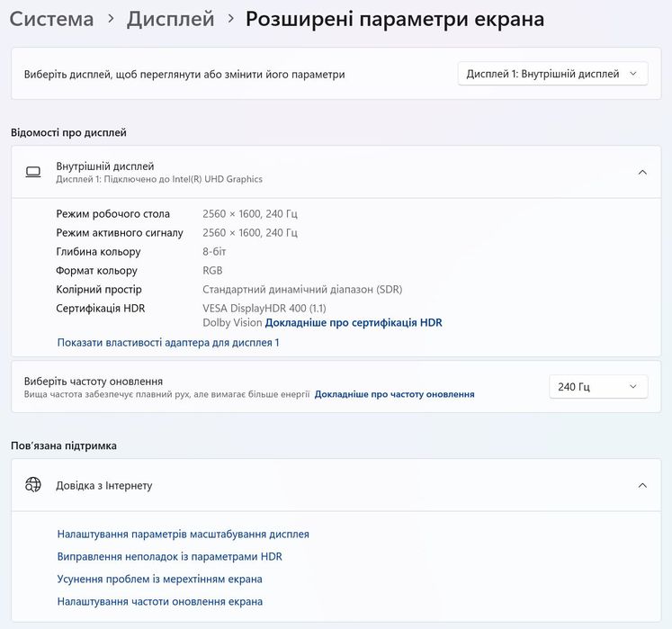
Task: Open Налаштування параметрів масштабування дисплея link
Action: (x=183, y=534)
